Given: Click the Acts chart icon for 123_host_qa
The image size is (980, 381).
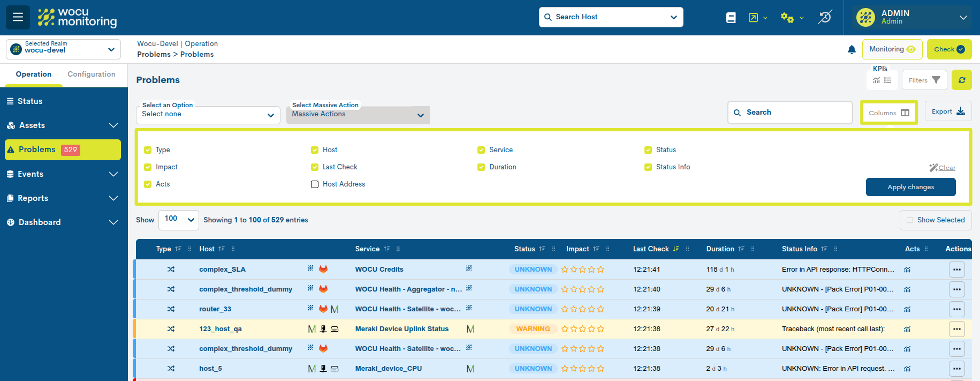Looking at the screenshot, I should tap(907, 329).
